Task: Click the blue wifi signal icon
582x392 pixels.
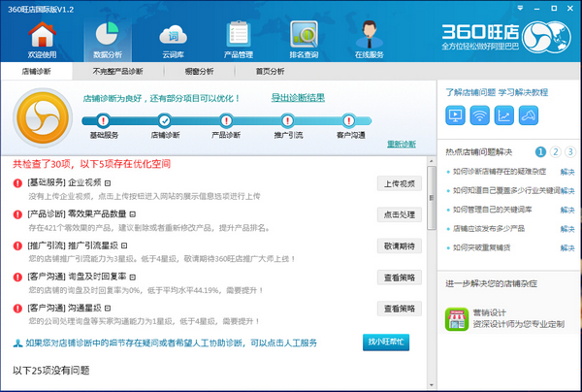Action: 479,115
